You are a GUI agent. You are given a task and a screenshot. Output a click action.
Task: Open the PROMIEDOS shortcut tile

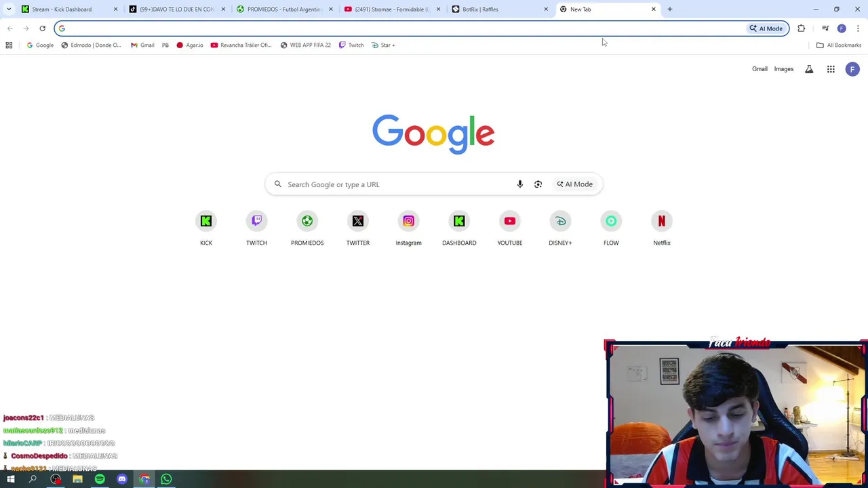click(x=307, y=229)
